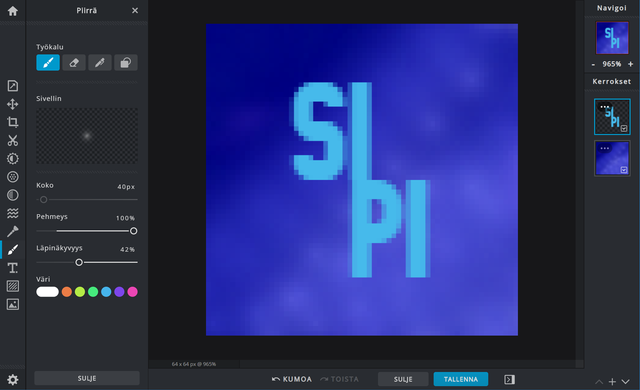Select the scissors cutout tool
The height and width of the screenshot is (390, 640).
pos(13,140)
